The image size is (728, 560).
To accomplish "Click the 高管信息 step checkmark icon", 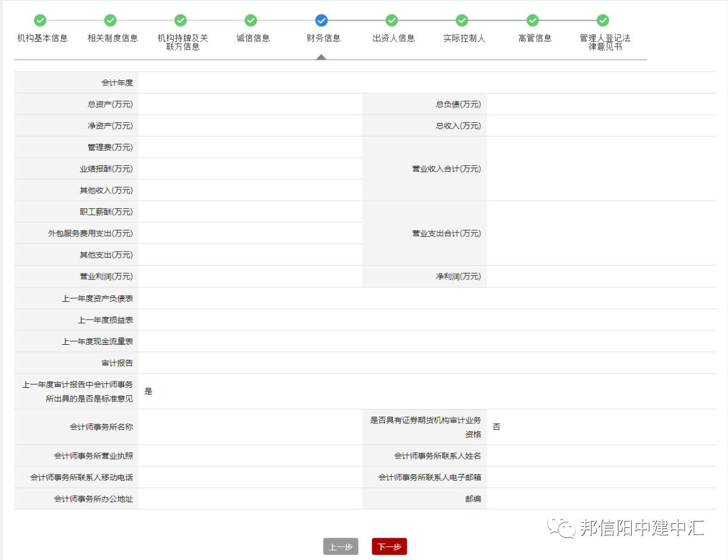I will tap(532, 21).
